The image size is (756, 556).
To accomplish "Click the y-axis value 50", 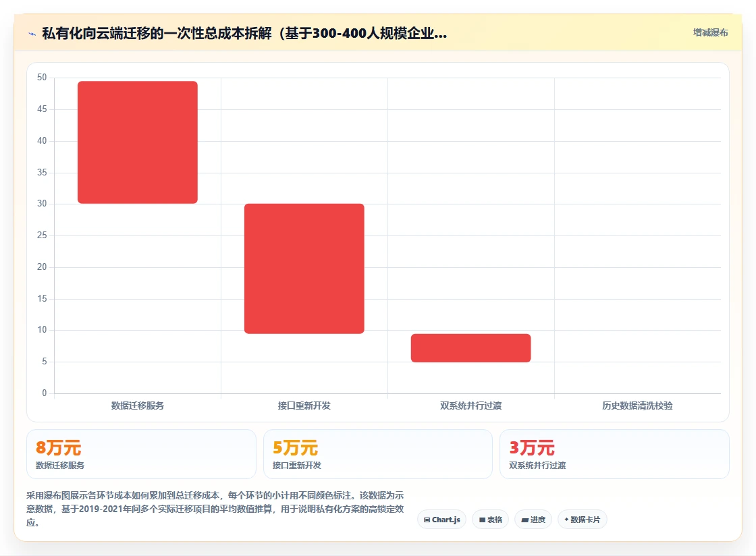I will [42, 78].
